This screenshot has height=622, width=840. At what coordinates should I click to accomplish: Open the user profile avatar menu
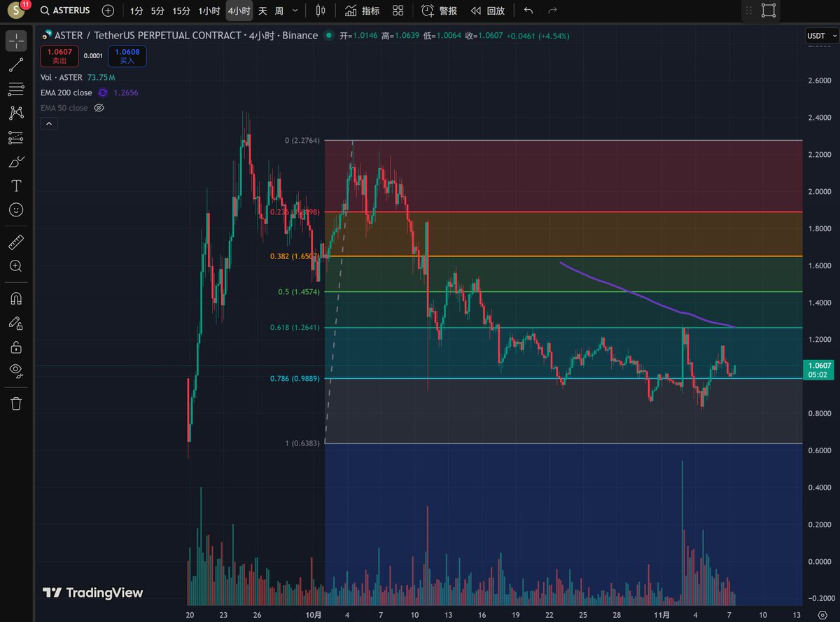pyautogui.click(x=17, y=11)
